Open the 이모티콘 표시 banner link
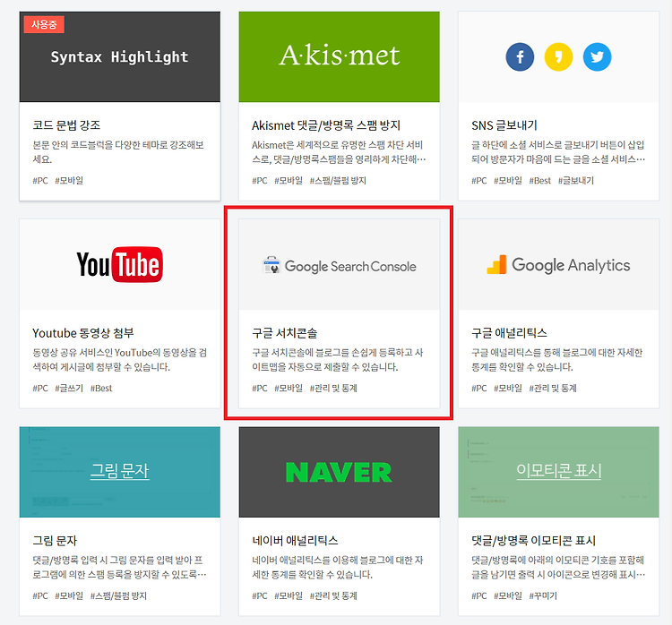This screenshot has height=625, width=672. pos(558,471)
